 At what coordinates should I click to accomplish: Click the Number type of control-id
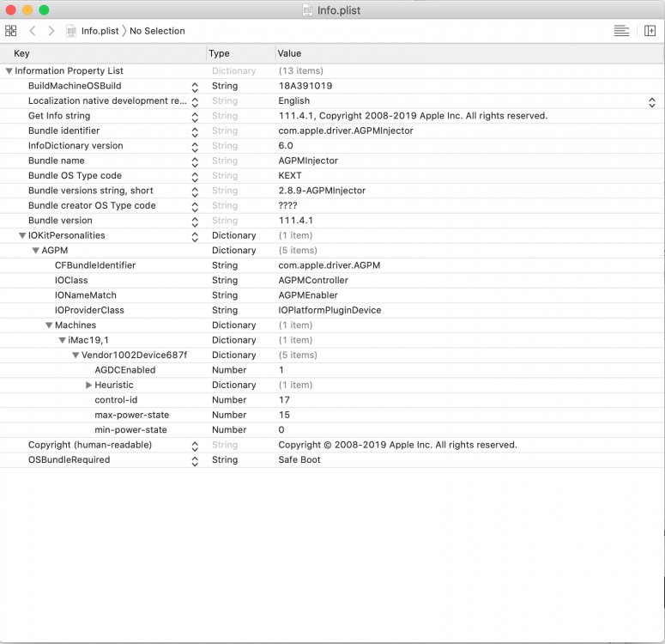(x=229, y=400)
